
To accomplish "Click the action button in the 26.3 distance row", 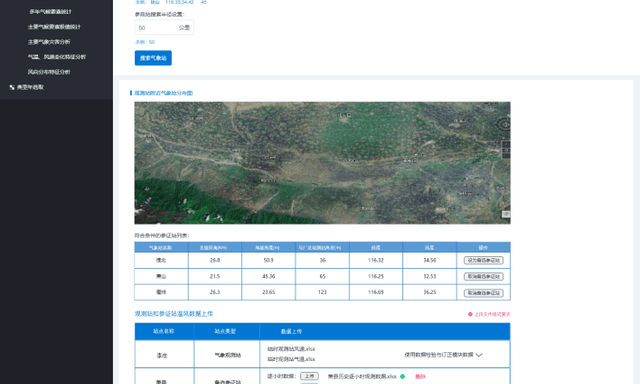I will (484, 293).
